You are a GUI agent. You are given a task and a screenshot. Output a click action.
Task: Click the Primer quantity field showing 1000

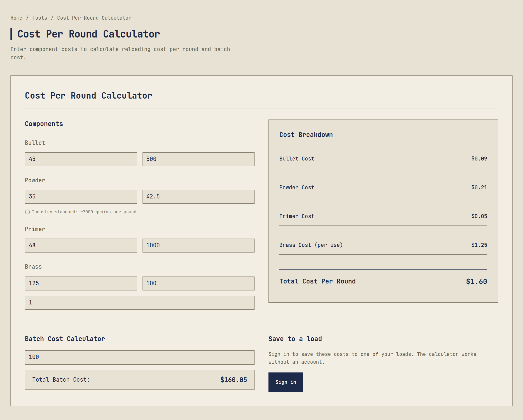pos(199,246)
